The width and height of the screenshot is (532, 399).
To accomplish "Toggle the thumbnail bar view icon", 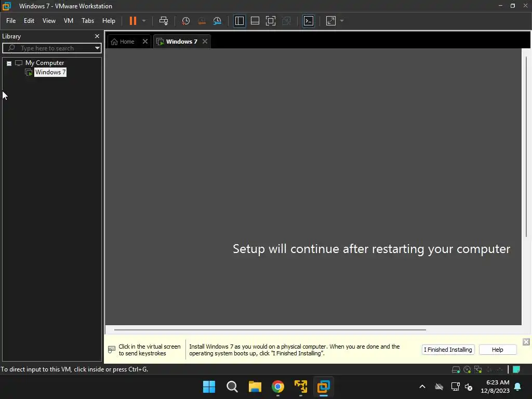I will [x=255, y=21].
